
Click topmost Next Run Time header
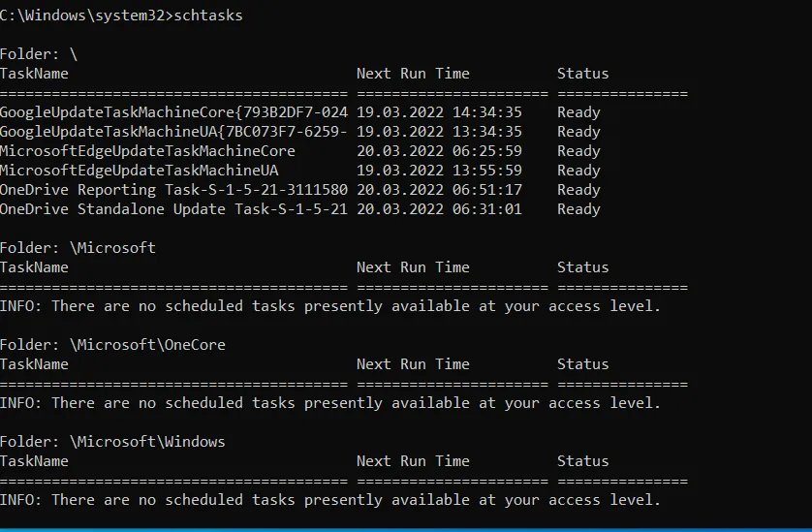[x=413, y=74]
